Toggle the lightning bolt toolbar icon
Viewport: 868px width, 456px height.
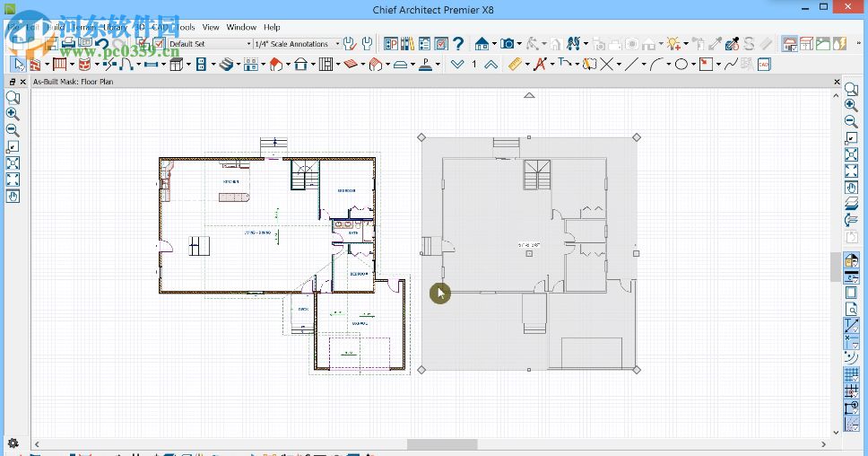pos(840,44)
